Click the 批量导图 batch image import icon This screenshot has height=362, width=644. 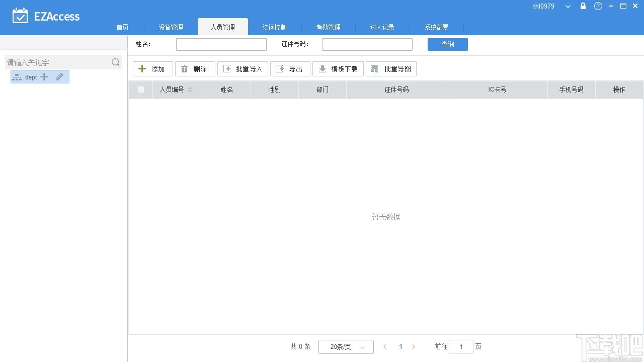click(x=374, y=69)
